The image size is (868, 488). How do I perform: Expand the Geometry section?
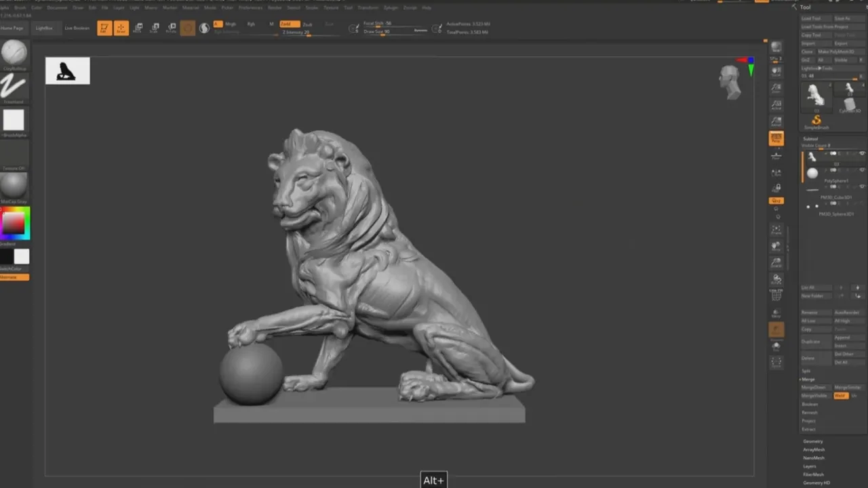coord(812,441)
